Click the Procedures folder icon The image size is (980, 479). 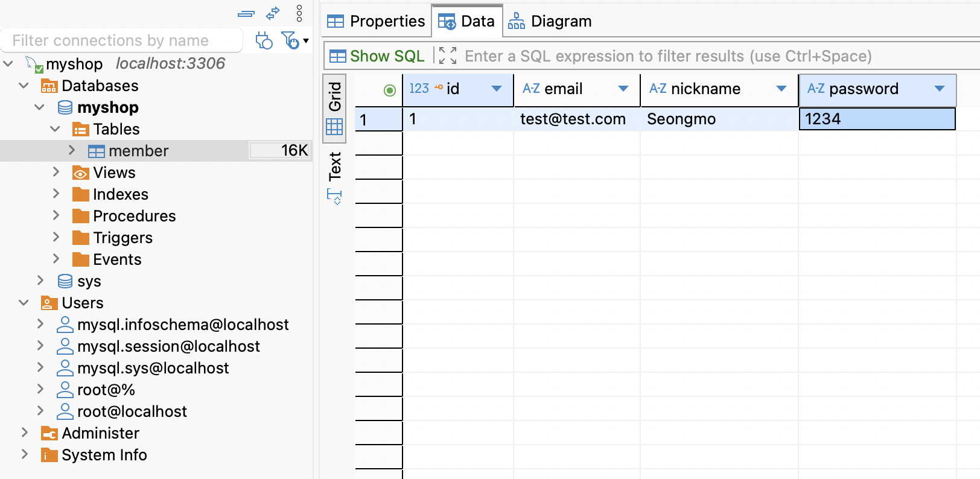tap(81, 217)
